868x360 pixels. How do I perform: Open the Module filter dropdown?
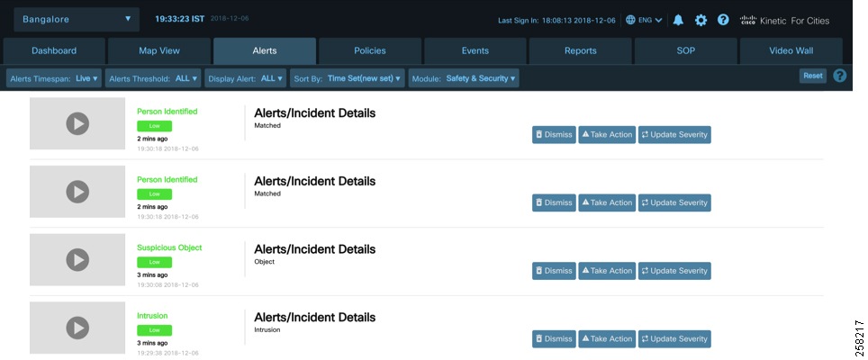tap(464, 78)
